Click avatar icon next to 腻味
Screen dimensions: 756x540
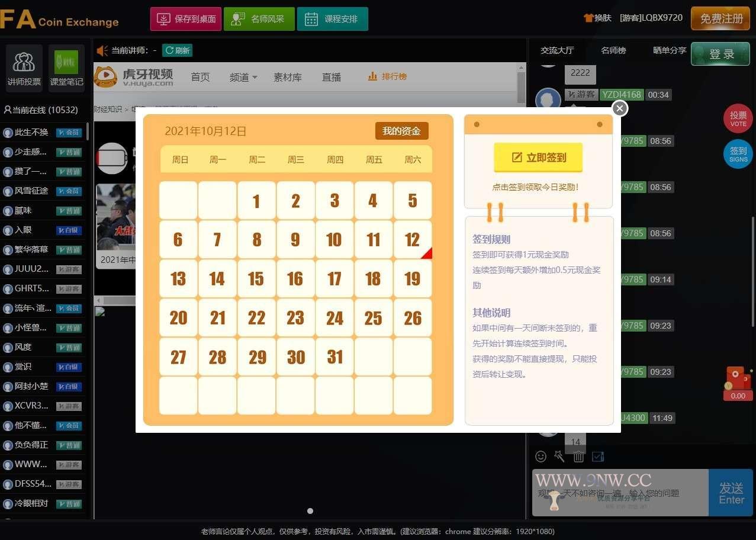8,211
